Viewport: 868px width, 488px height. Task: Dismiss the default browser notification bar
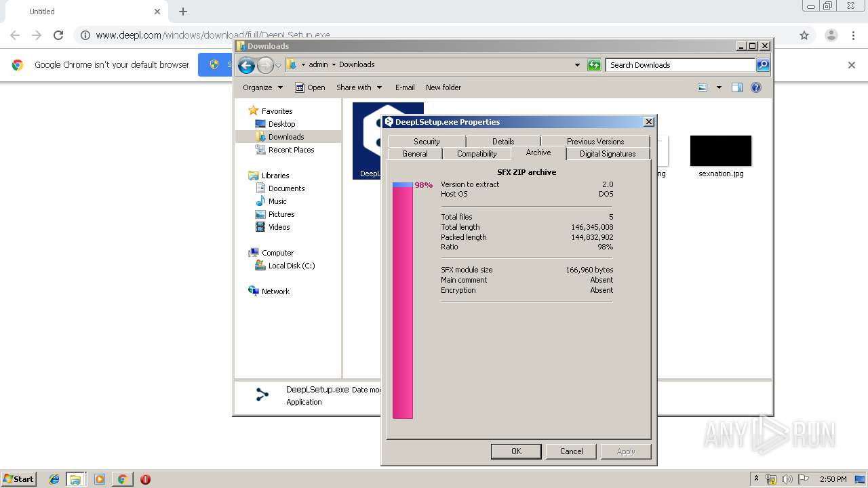[x=852, y=65]
